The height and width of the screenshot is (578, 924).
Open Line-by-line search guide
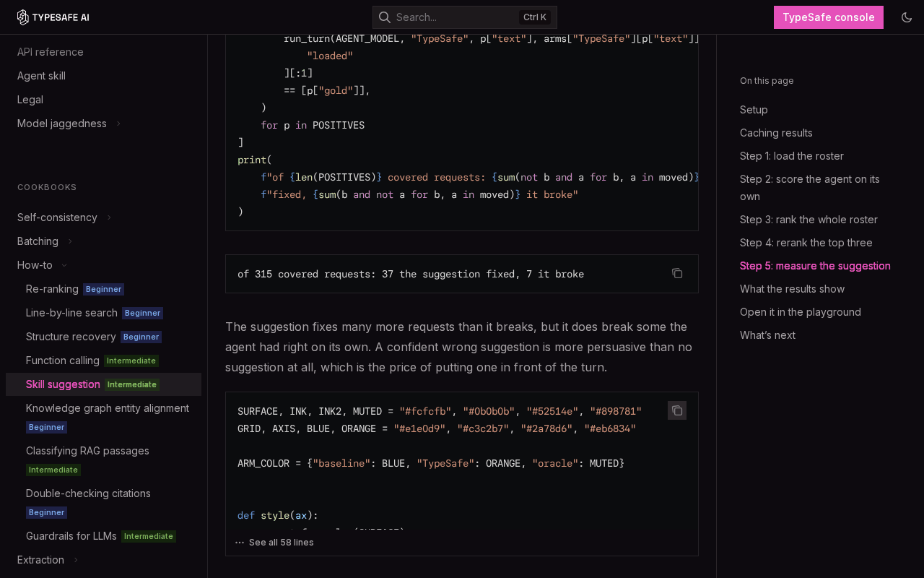click(71, 313)
